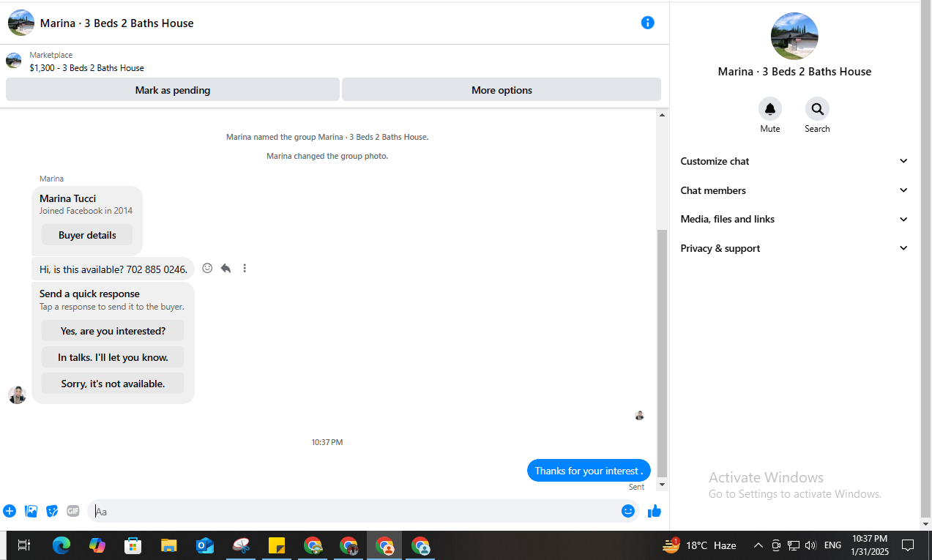The width and height of the screenshot is (932, 560).
Task: Open more options for Marina's message
Action: (245, 269)
